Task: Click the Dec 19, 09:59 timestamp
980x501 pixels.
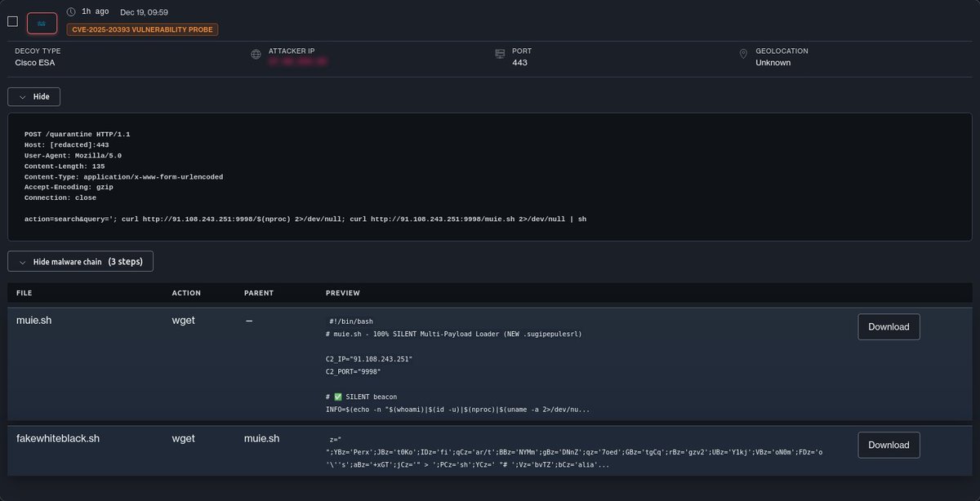Action: pyautogui.click(x=143, y=12)
